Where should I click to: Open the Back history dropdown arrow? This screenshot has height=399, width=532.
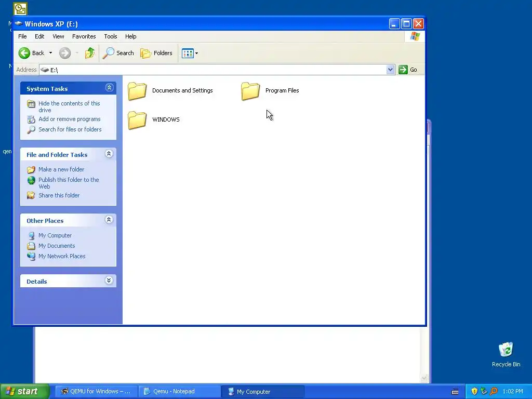[50, 53]
